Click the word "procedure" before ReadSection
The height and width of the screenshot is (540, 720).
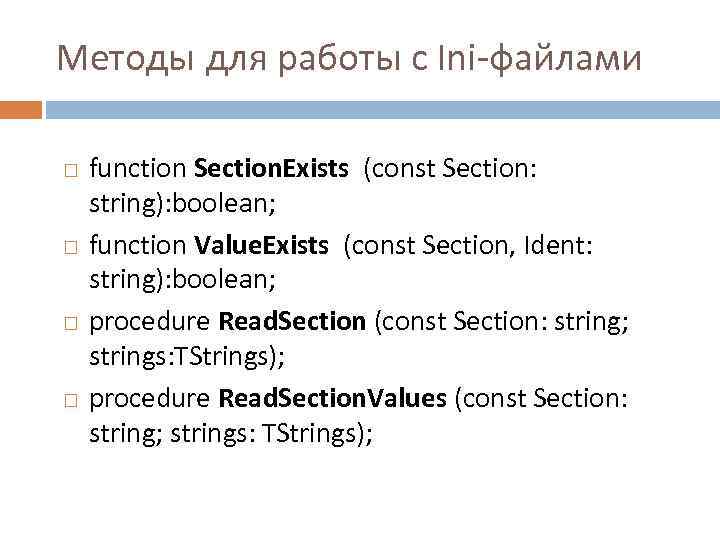pyautogui.click(x=150, y=322)
